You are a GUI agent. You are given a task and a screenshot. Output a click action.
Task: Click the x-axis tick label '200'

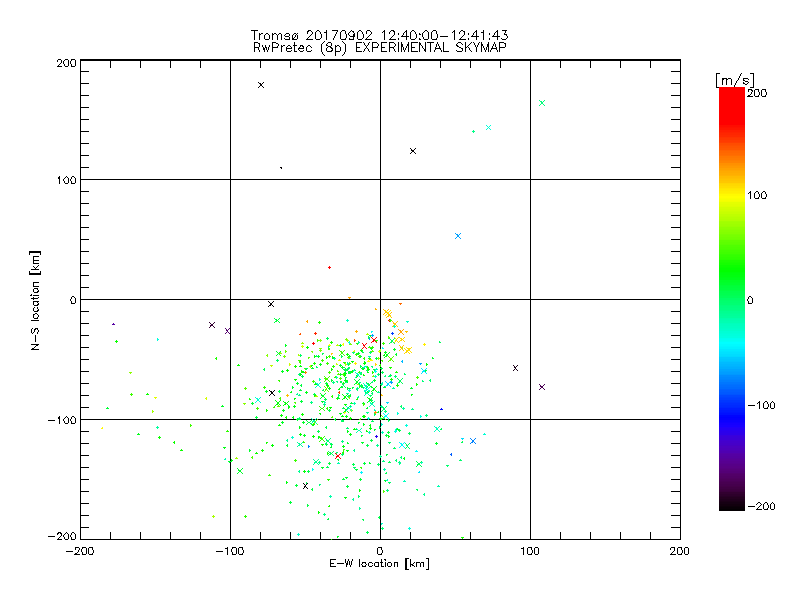680,552
